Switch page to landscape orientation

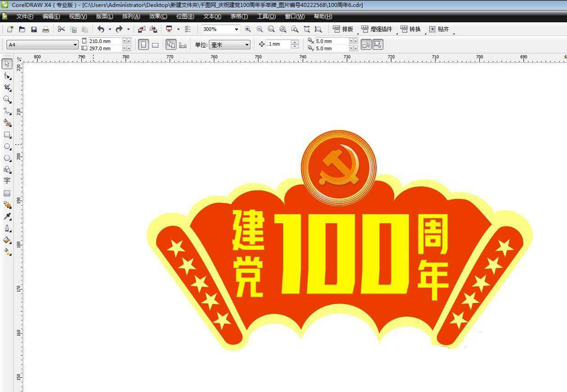click(x=155, y=45)
